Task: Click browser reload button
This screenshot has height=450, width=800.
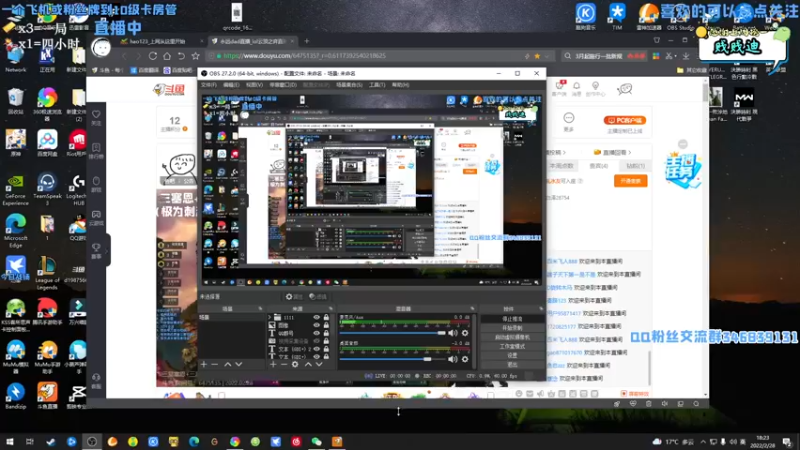Action: [x=153, y=56]
